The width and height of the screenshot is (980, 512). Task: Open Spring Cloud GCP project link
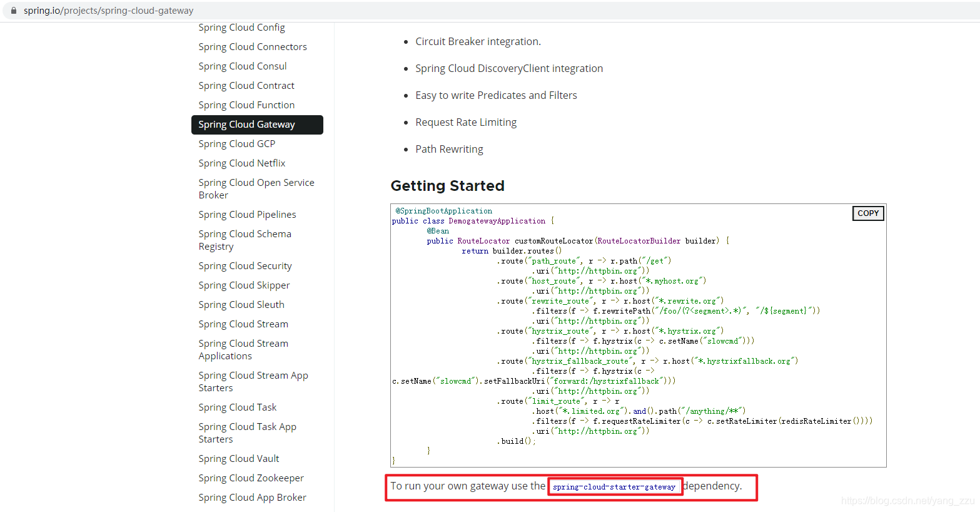tap(237, 144)
